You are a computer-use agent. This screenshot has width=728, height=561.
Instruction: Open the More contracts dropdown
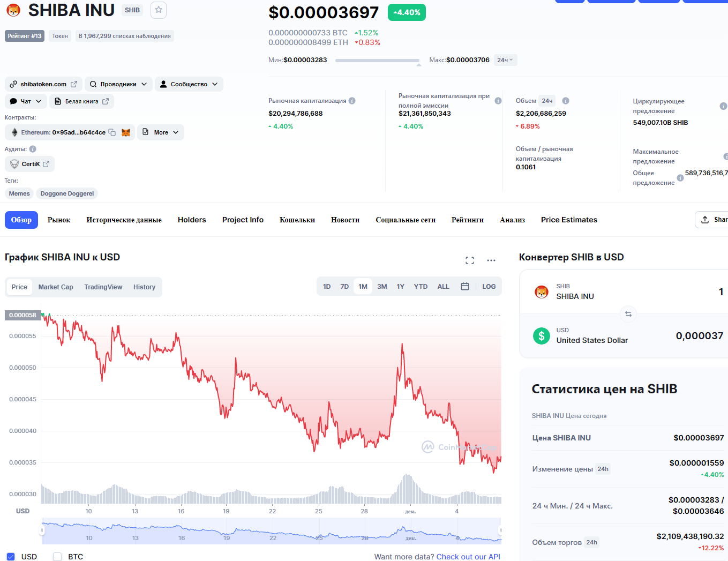[161, 132]
